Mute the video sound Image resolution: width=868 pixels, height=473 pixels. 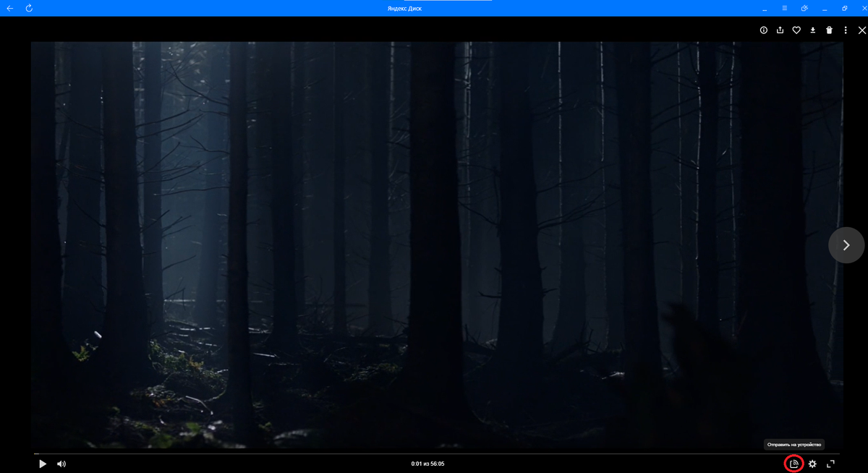(61, 464)
